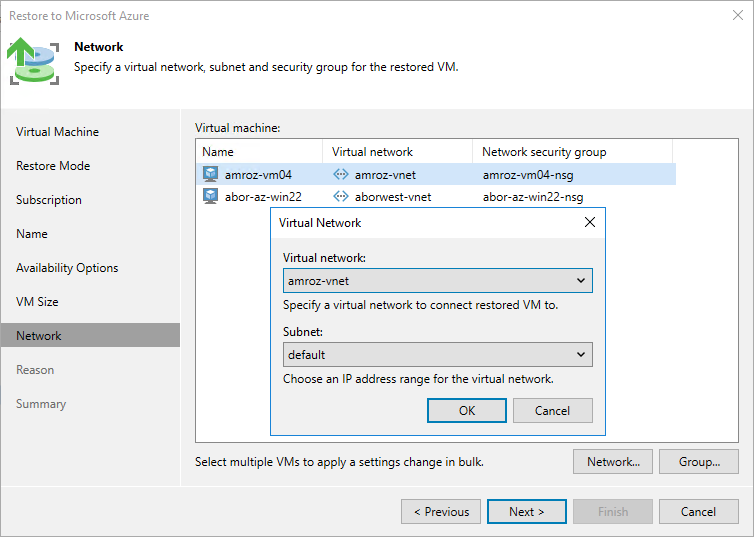Viewport: 754px width, 537px height.
Task: Cancel the Virtual Network dialog
Action: (552, 410)
